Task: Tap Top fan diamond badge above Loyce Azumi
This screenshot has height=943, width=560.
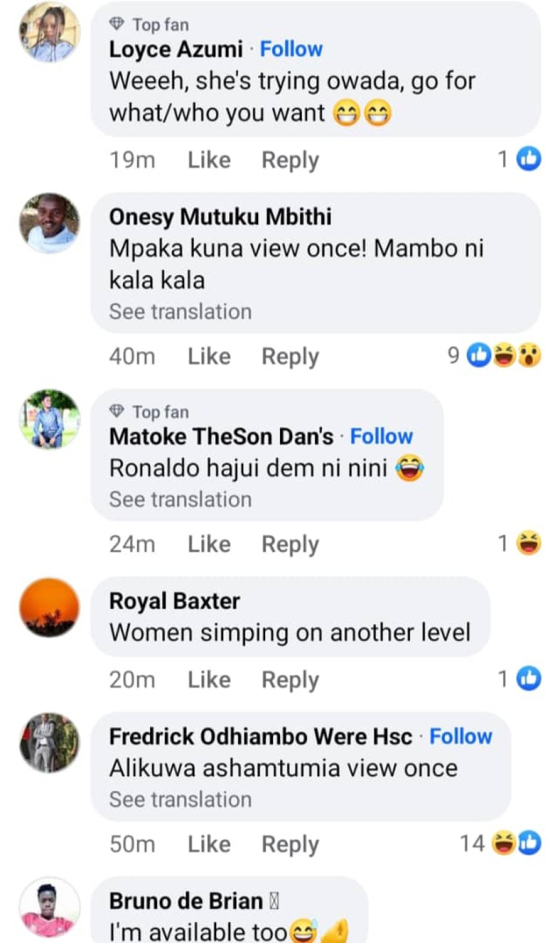Action: point(117,24)
